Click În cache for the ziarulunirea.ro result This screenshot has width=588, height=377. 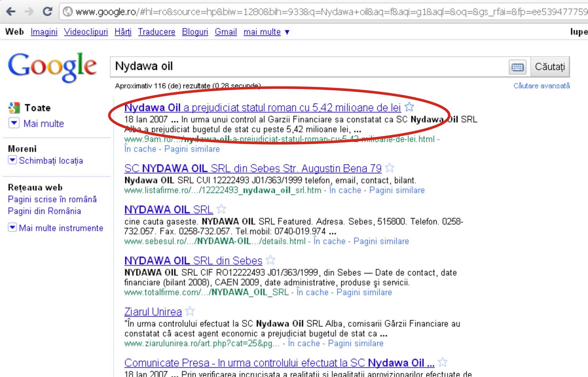pyautogui.click(x=304, y=344)
